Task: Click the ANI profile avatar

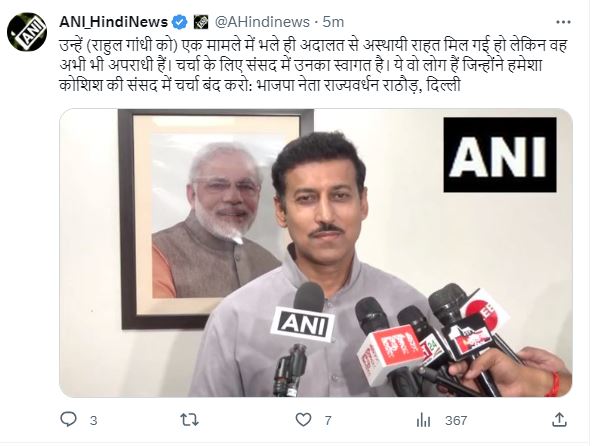Action: coord(27,32)
